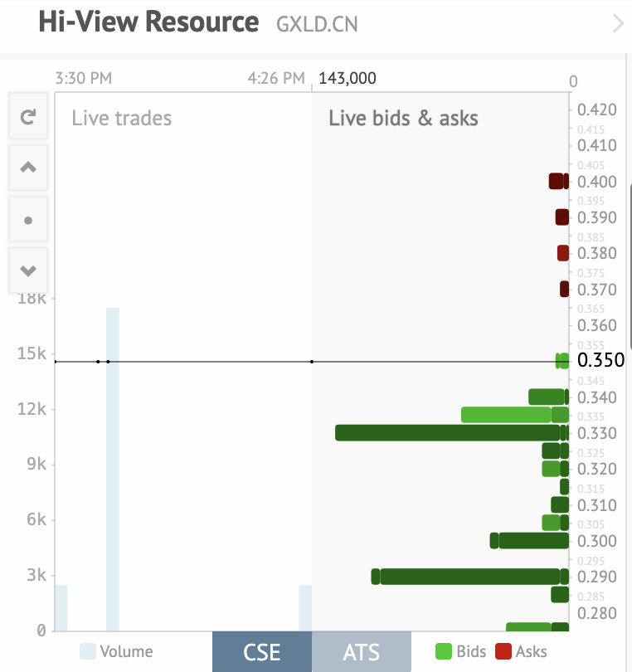632x672 pixels.
Task: Expand Hi-View Resource details chevron
Action: click(x=618, y=23)
